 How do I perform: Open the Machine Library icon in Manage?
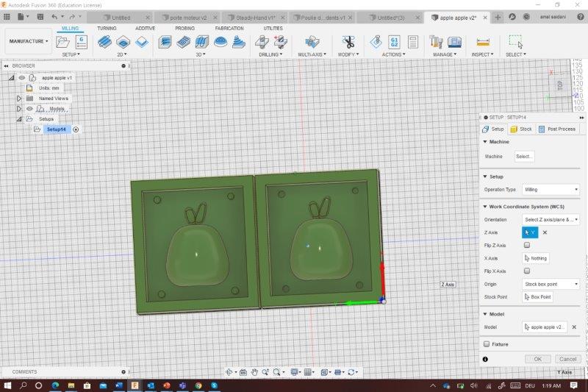click(x=454, y=42)
